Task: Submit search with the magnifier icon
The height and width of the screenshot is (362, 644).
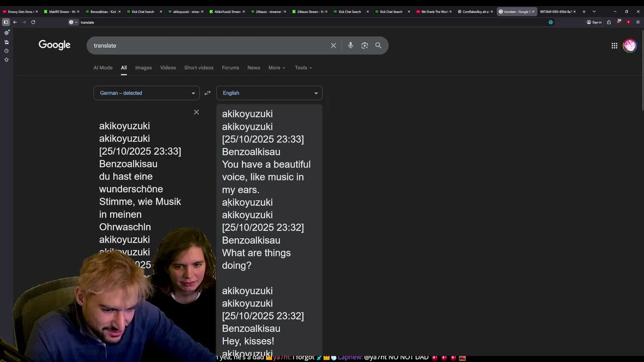Action: pyautogui.click(x=378, y=45)
